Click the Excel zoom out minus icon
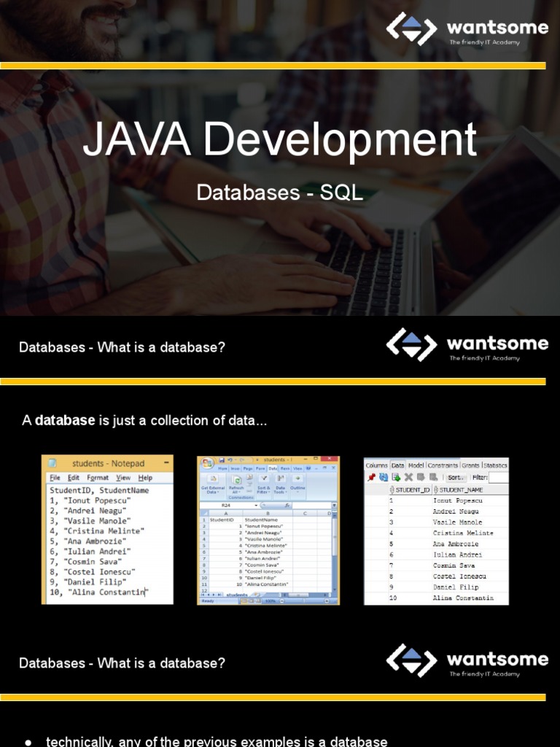The image size is (560, 747). click(x=282, y=601)
